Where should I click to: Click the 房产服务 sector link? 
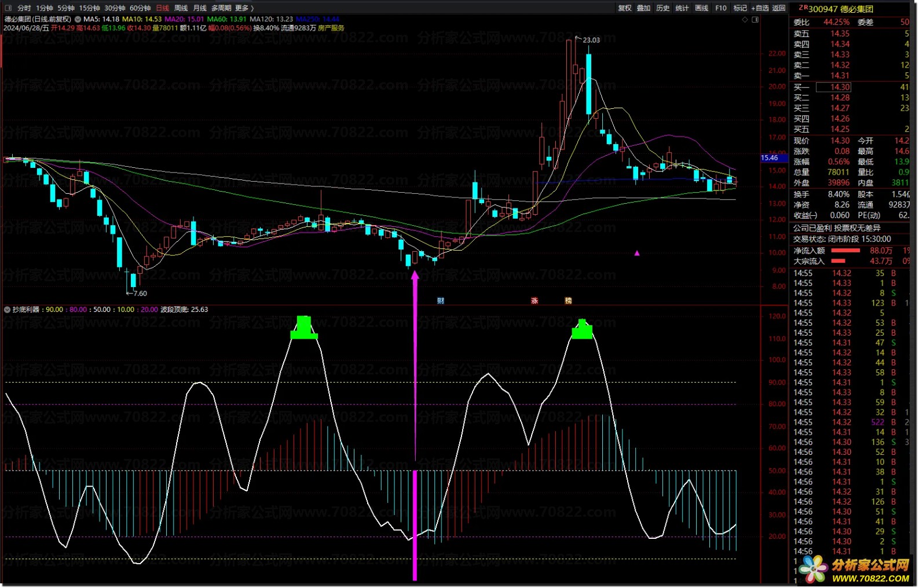click(331, 28)
